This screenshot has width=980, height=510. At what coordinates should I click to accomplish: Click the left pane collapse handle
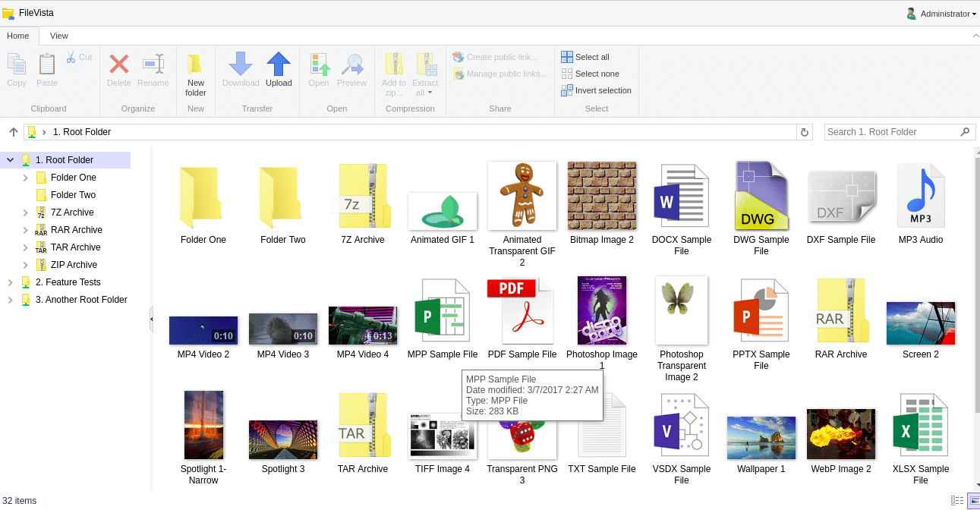pyautogui.click(x=151, y=320)
